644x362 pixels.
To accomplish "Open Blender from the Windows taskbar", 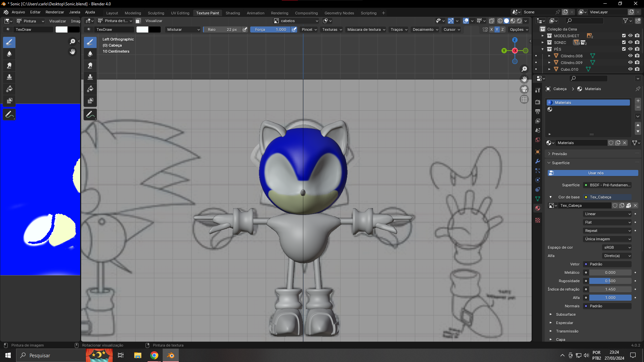I will click(171, 355).
